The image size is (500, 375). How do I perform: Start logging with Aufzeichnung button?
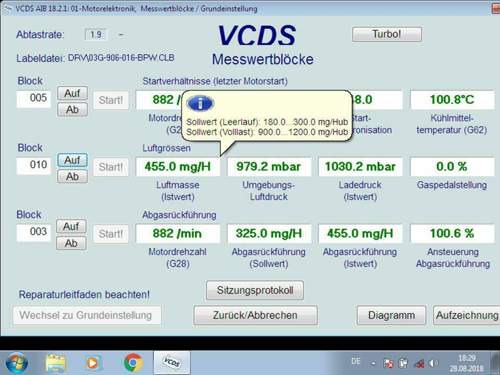coord(466,315)
